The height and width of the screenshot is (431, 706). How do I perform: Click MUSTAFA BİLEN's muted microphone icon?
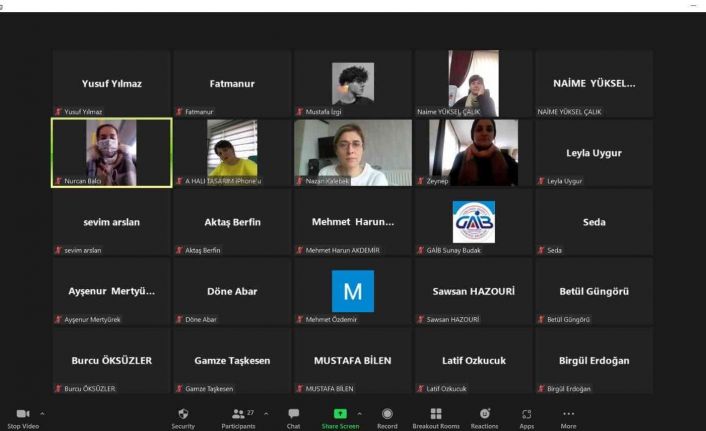tap(299, 388)
